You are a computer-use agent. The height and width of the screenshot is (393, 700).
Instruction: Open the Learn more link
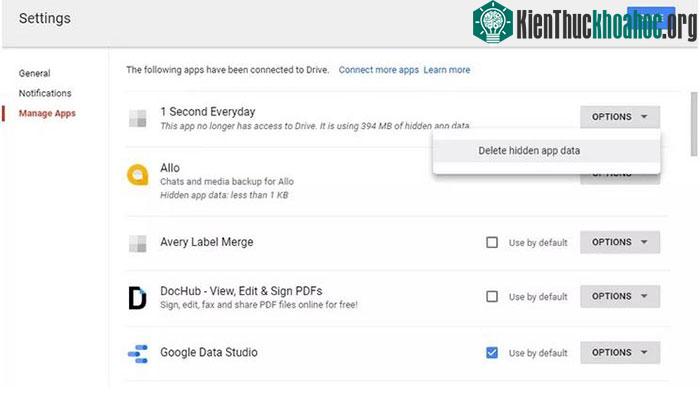(447, 70)
